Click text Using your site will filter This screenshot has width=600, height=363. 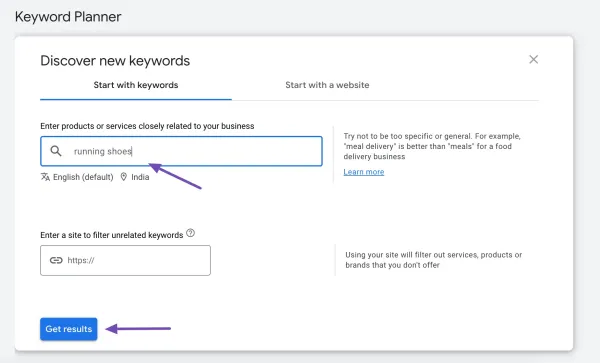434,260
